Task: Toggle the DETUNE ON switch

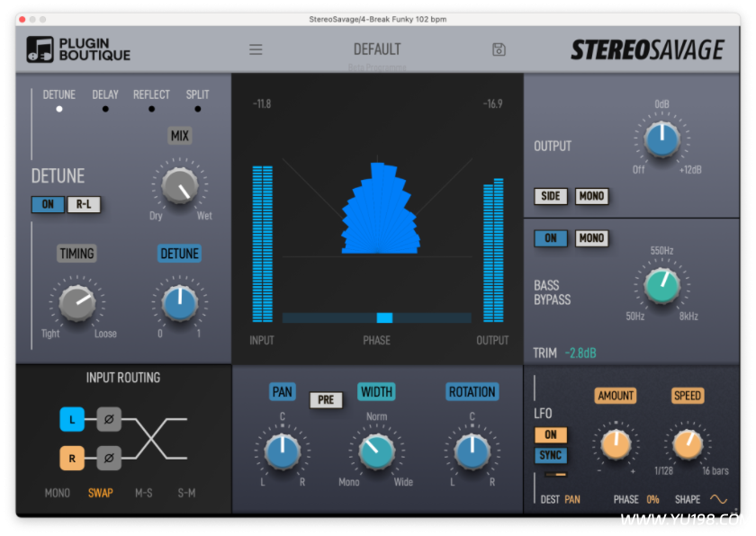Action: (47, 204)
